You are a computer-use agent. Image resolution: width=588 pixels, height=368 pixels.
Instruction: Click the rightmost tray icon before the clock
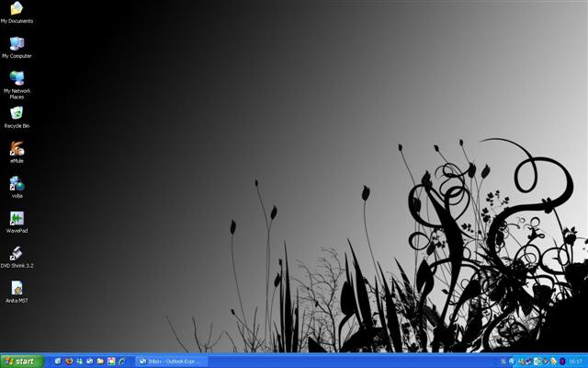[x=561, y=362]
